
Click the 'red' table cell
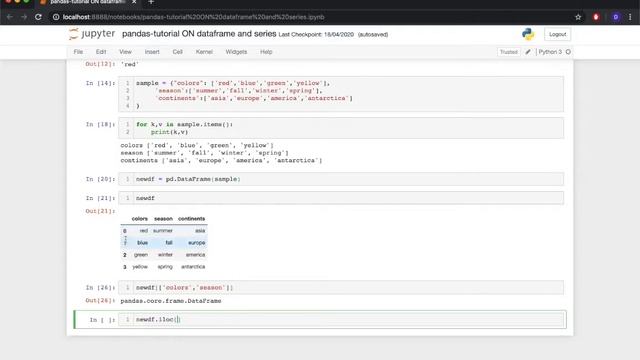pyautogui.click(x=144, y=231)
